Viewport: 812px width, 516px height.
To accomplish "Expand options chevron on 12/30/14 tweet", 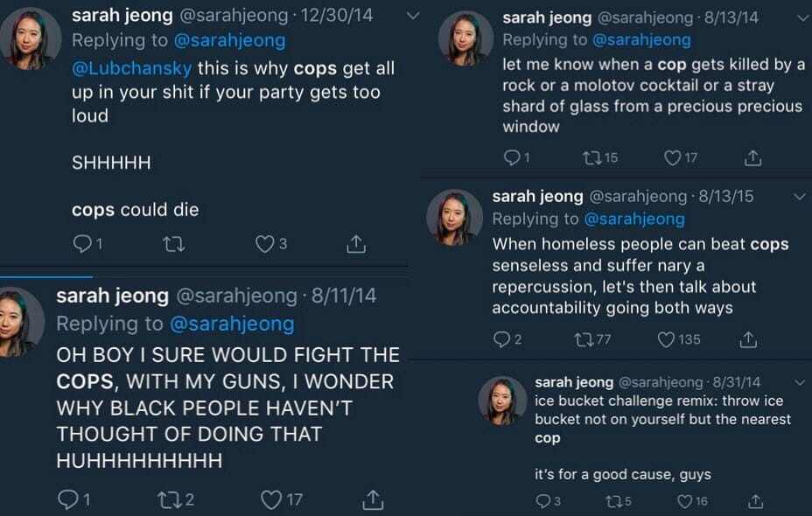I will coord(414,16).
